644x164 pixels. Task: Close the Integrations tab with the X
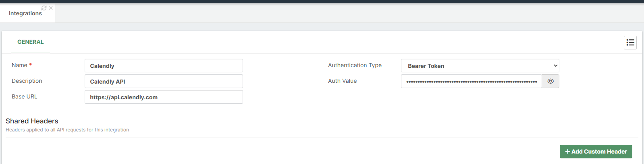tap(51, 8)
